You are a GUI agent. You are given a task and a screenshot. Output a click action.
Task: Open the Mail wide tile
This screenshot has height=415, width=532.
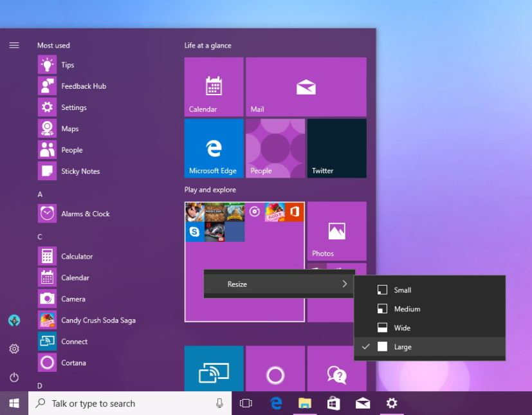click(306, 87)
